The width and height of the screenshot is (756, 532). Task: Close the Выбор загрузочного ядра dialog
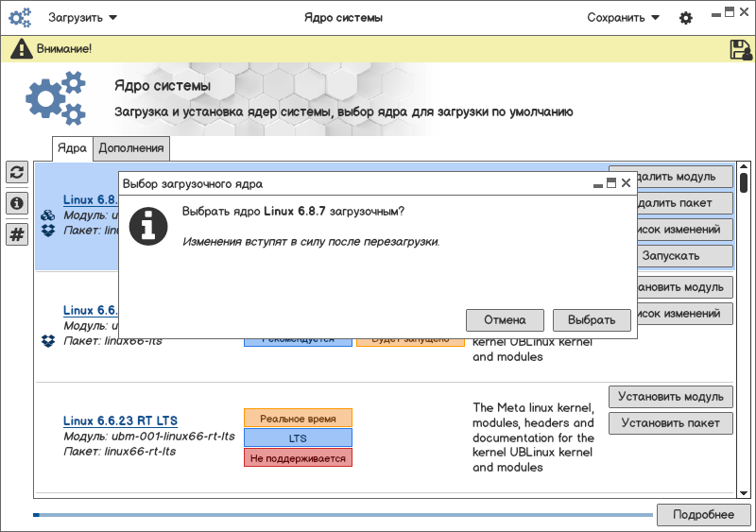point(626,183)
